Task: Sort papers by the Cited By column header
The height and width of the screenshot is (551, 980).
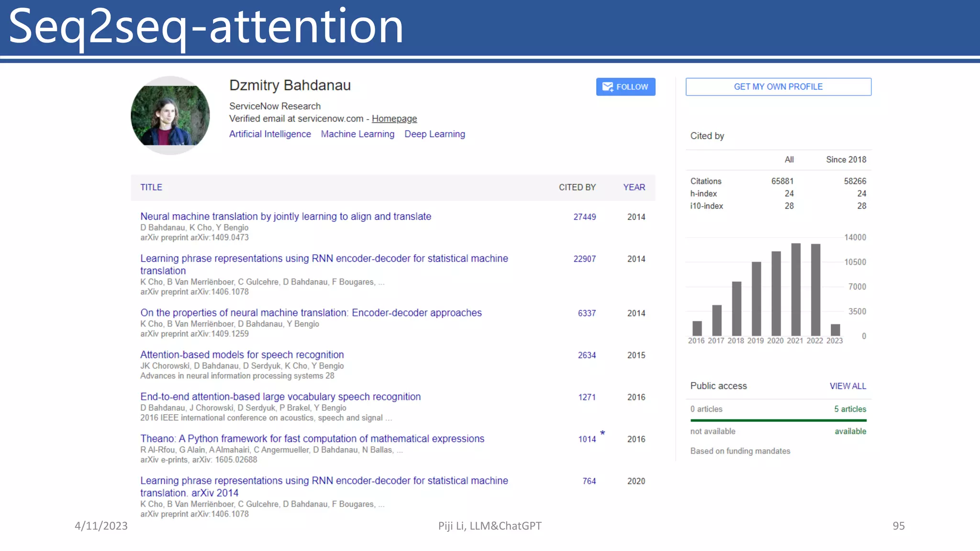Action: (577, 187)
